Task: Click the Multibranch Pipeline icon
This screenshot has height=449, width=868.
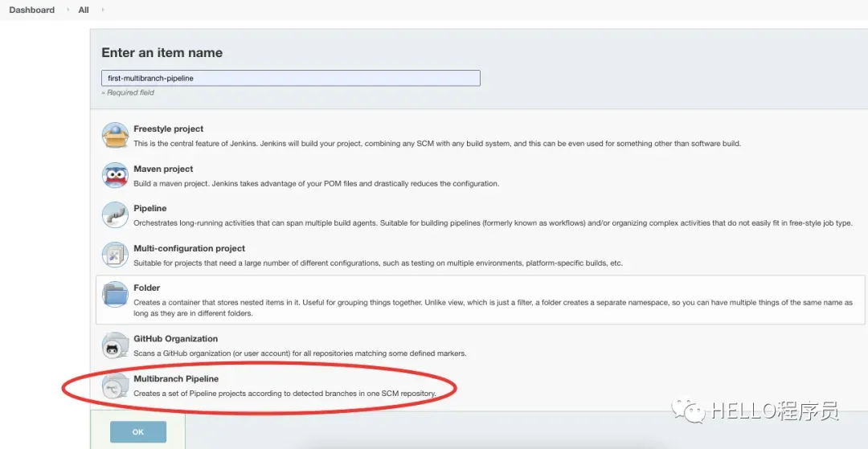Action: click(x=115, y=386)
